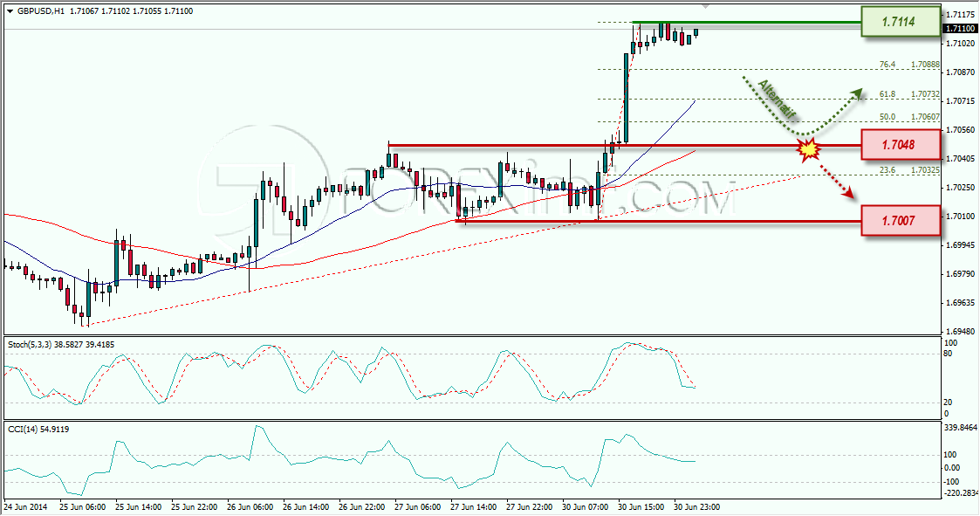
Task: Click time axis label 30 Jun 23:00
Action: (x=696, y=506)
